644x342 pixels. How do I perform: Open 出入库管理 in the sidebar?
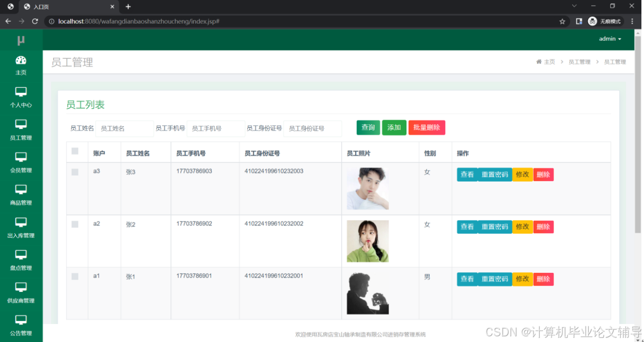click(x=21, y=227)
